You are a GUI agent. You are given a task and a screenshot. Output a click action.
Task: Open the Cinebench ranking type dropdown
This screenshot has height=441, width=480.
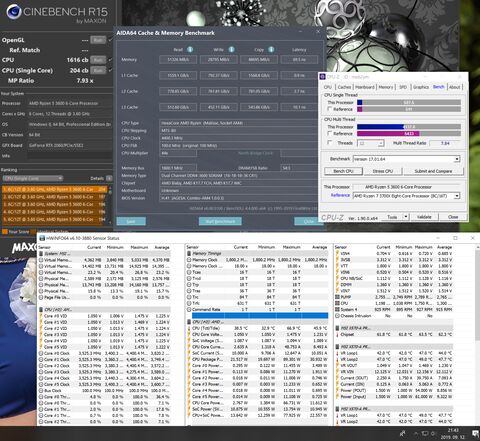pos(32,178)
